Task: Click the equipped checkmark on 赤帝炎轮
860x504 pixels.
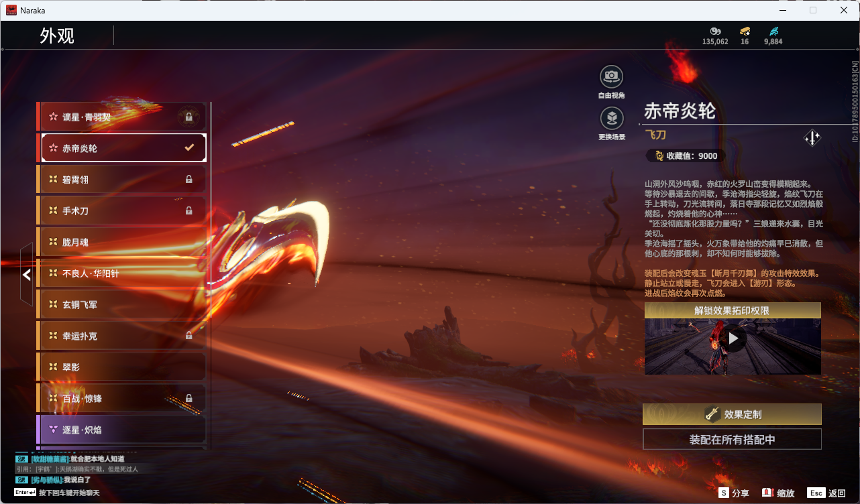Action: point(189,147)
